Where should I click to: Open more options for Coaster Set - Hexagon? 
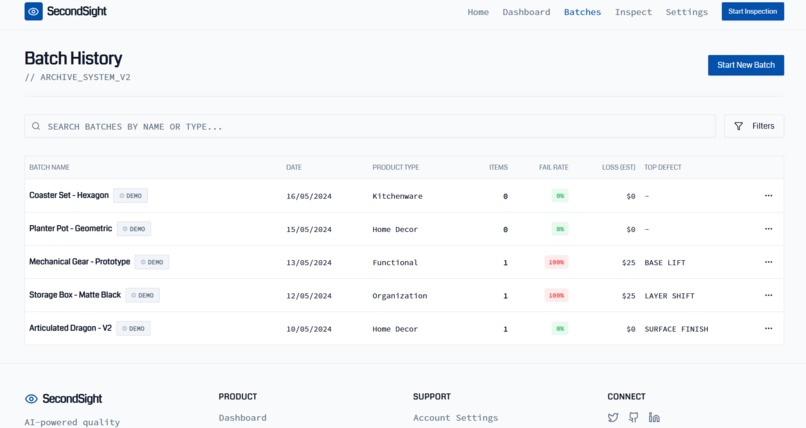(768, 196)
